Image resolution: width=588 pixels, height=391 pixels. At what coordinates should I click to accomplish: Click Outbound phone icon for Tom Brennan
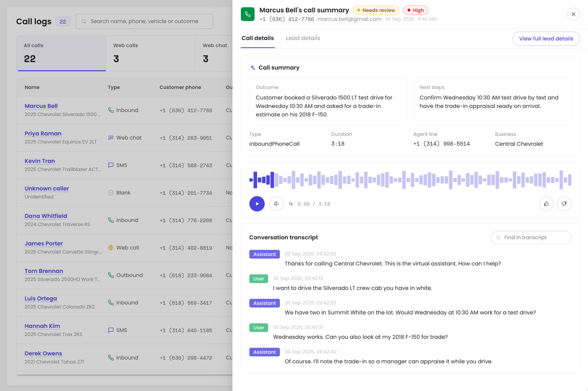point(111,275)
